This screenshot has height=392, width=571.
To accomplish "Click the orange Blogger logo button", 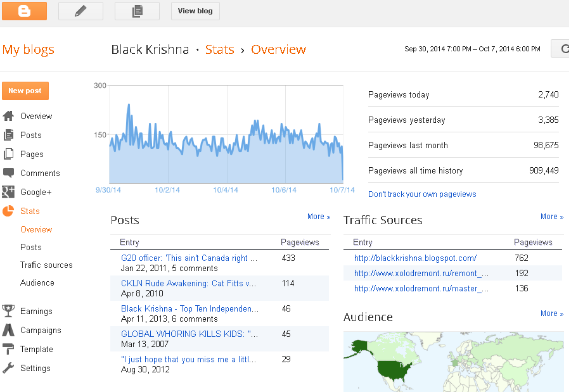I will pos(24,11).
